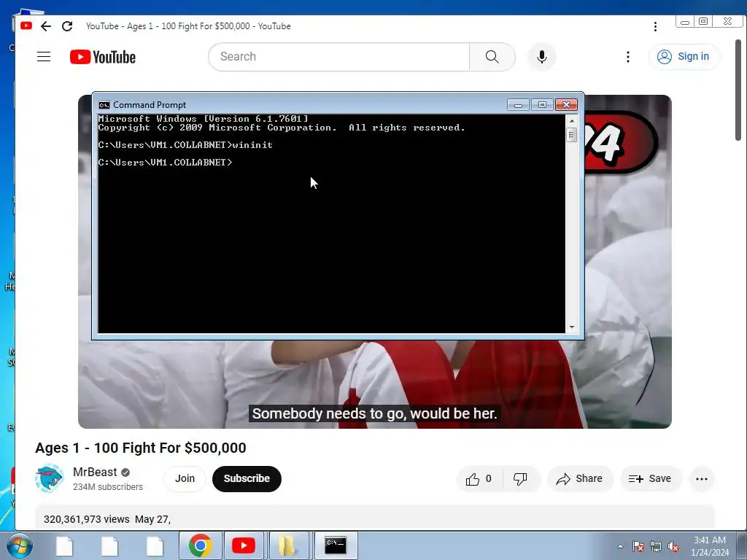Open the taskbar clock and date
This screenshot has width=747, height=560.
click(x=710, y=546)
